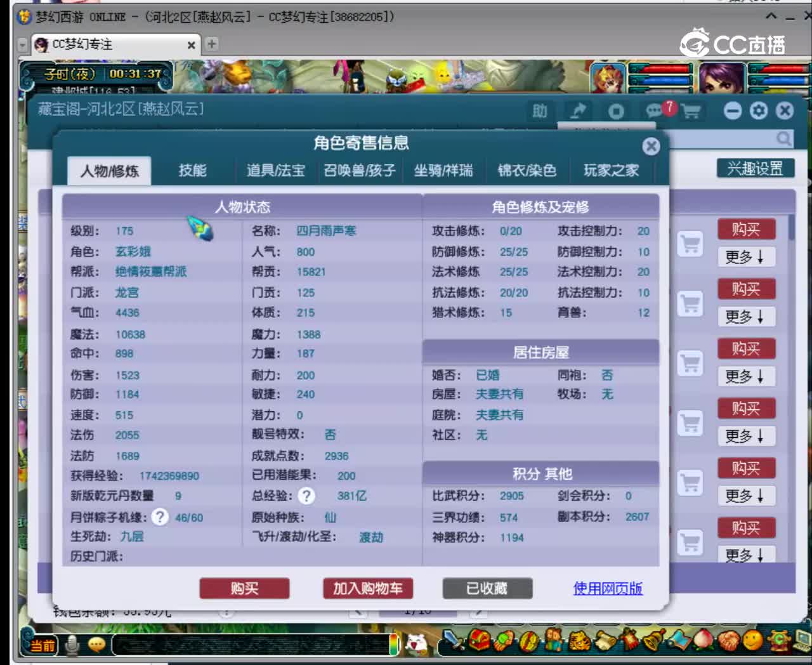Click the round stop-square icon in 藏宝阁 header
The image size is (812, 665).
coord(616,111)
